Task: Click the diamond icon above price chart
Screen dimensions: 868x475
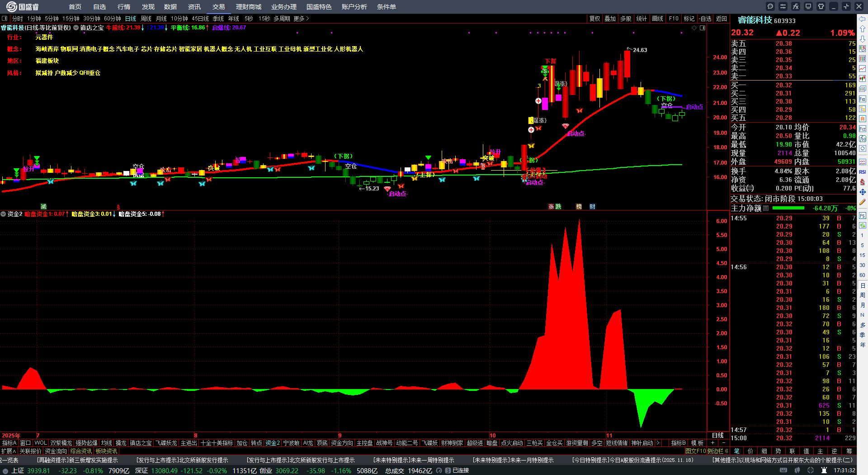Action: pos(694,28)
